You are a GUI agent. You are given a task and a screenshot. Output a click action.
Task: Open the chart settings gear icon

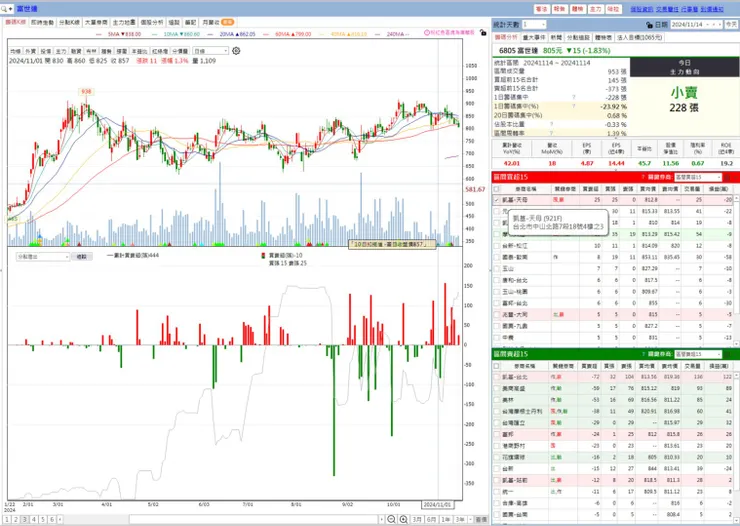click(236, 50)
